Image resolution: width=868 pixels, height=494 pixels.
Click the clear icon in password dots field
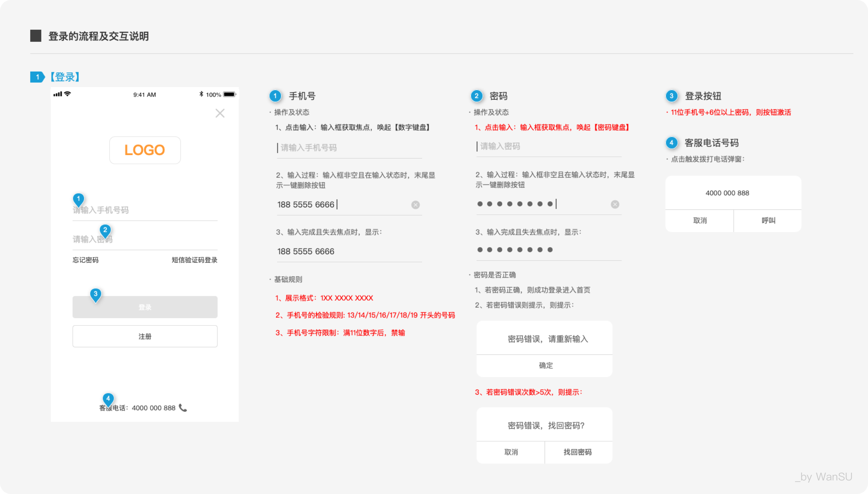[x=615, y=204]
